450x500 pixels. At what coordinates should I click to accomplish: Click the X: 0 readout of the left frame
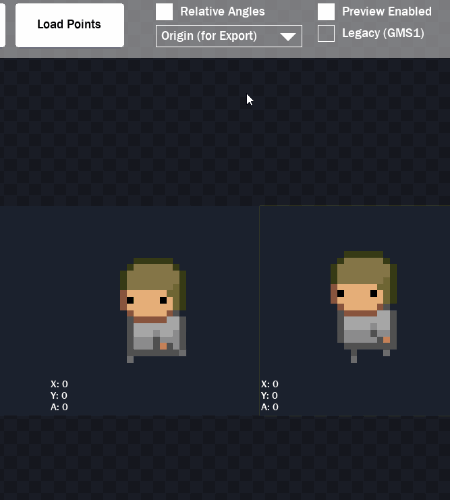point(59,384)
